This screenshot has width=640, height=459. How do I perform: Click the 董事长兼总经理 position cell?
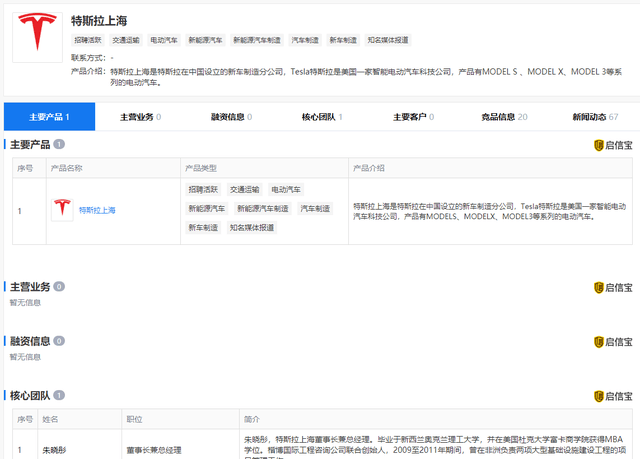tap(154, 450)
